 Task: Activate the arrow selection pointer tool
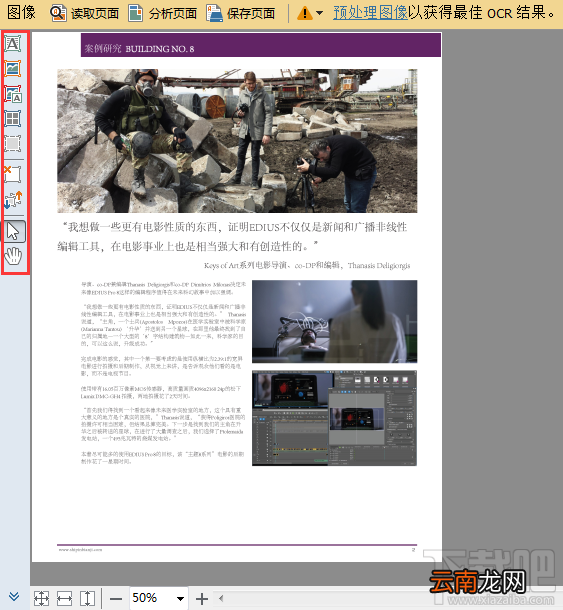tap(15, 231)
